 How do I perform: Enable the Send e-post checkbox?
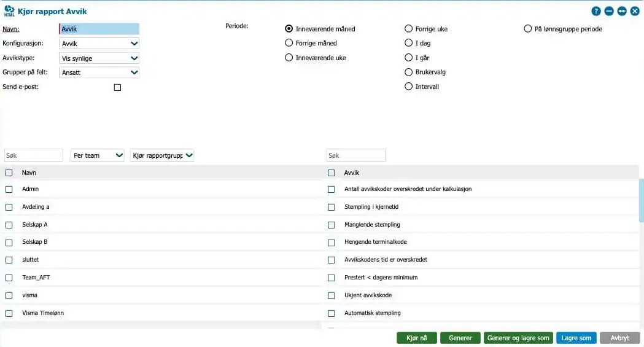117,87
